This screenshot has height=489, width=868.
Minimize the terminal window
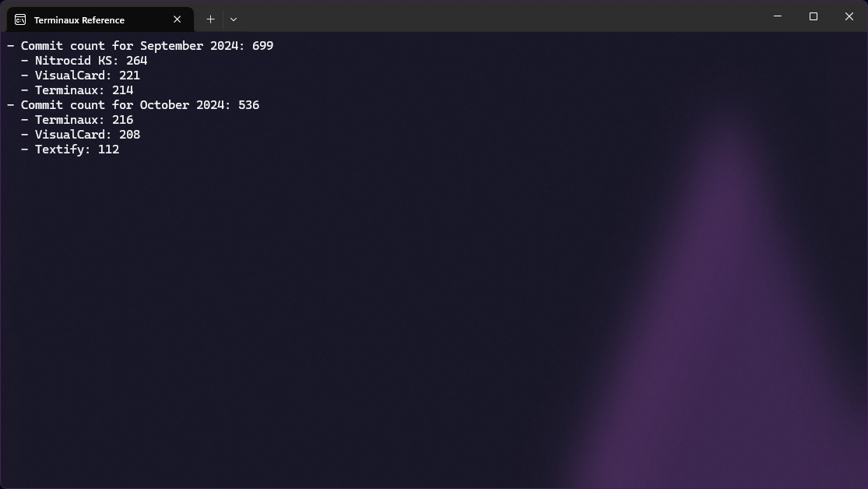point(778,16)
